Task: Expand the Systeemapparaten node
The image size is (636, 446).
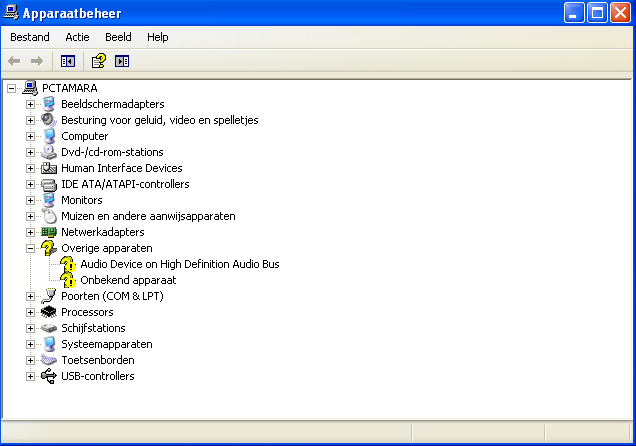Action: (30, 345)
